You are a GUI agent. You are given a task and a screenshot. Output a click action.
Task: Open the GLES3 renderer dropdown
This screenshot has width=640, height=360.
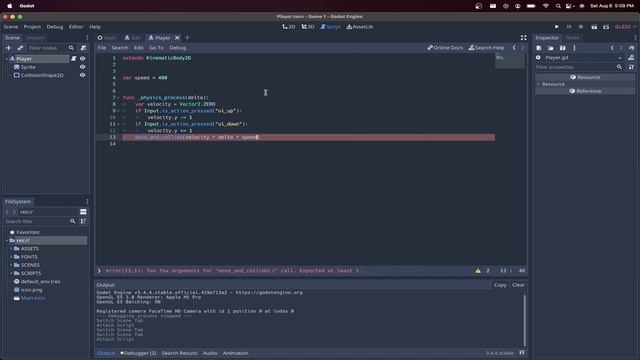624,27
